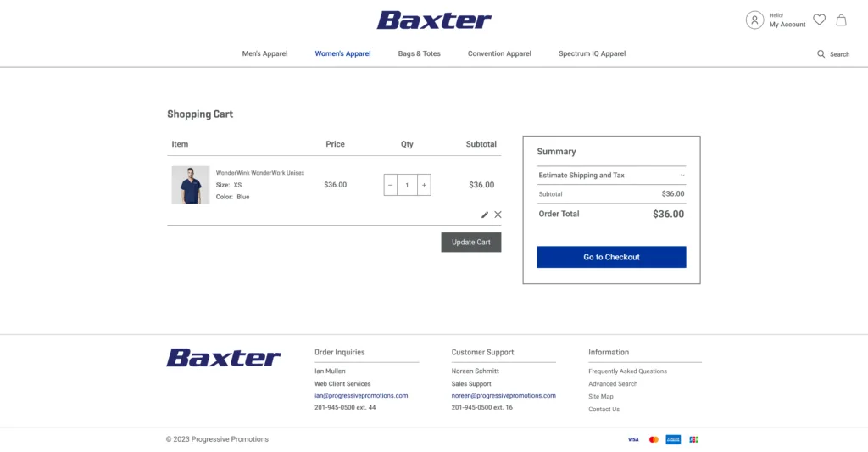
Task: Click the Customer Support heading
Action: click(482, 352)
